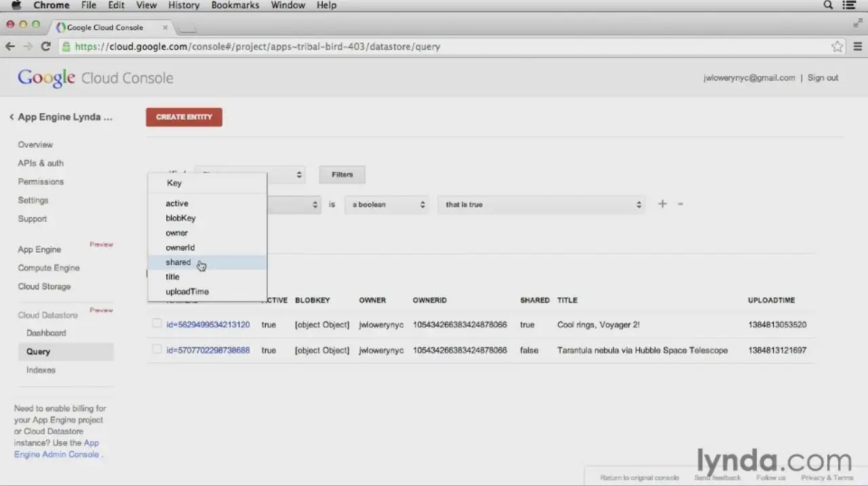This screenshot has width=868, height=486.
Task: Click the BLOBKEY column header
Action: (313, 300)
